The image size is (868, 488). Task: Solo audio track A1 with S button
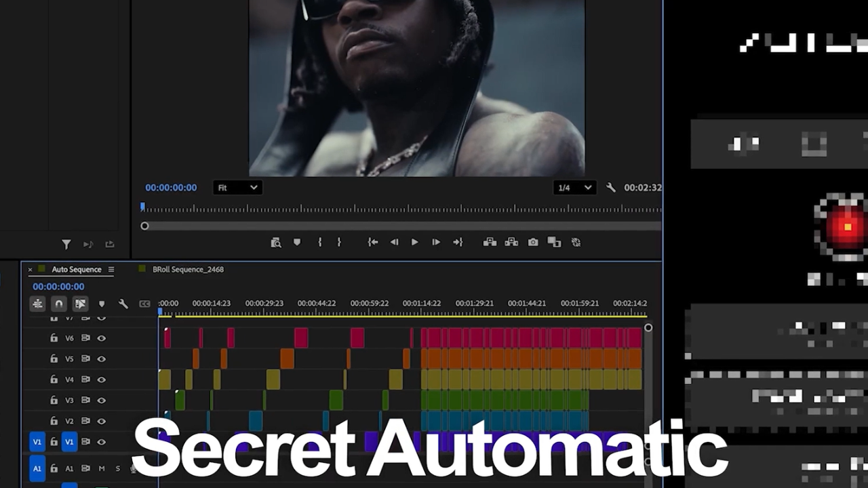(117, 468)
